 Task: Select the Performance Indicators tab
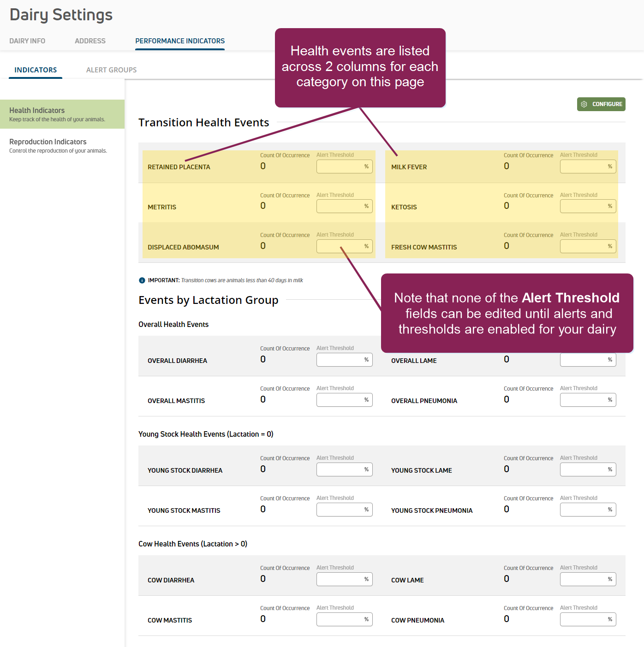coord(180,41)
